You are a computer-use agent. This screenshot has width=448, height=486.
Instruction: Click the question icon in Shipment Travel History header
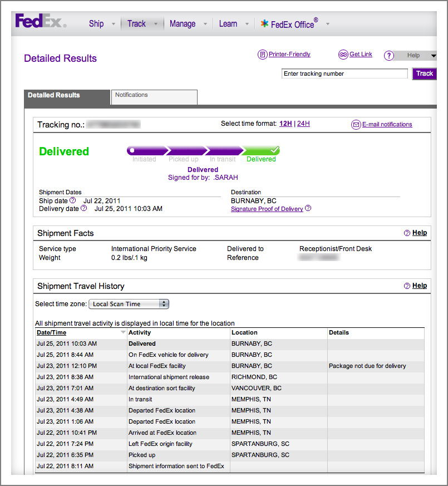click(407, 286)
